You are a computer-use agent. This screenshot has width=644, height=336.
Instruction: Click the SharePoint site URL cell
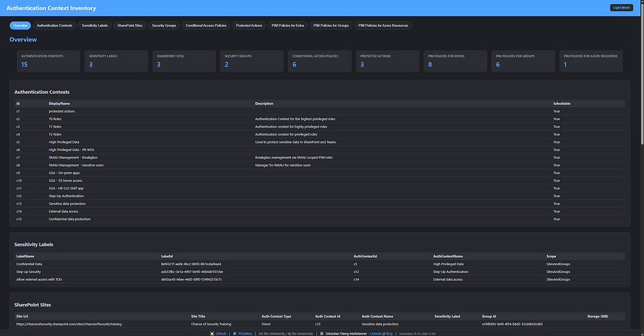[x=69, y=325]
